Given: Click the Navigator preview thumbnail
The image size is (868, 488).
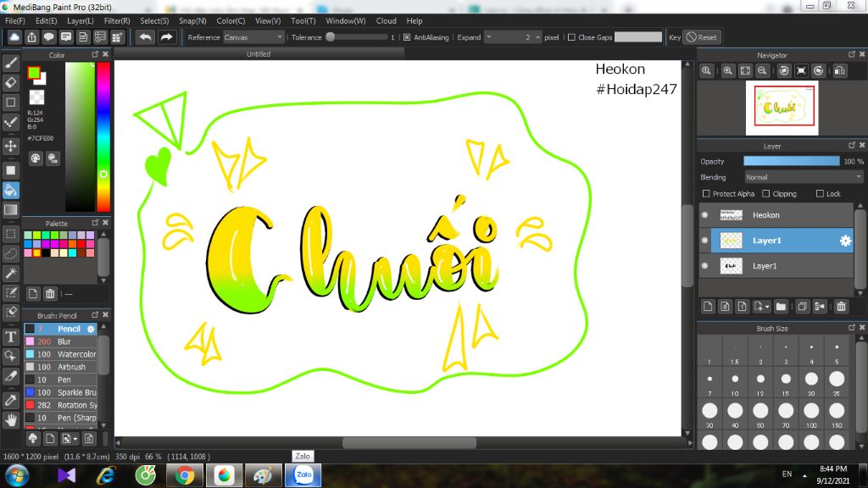Looking at the screenshot, I should pos(782,108).
